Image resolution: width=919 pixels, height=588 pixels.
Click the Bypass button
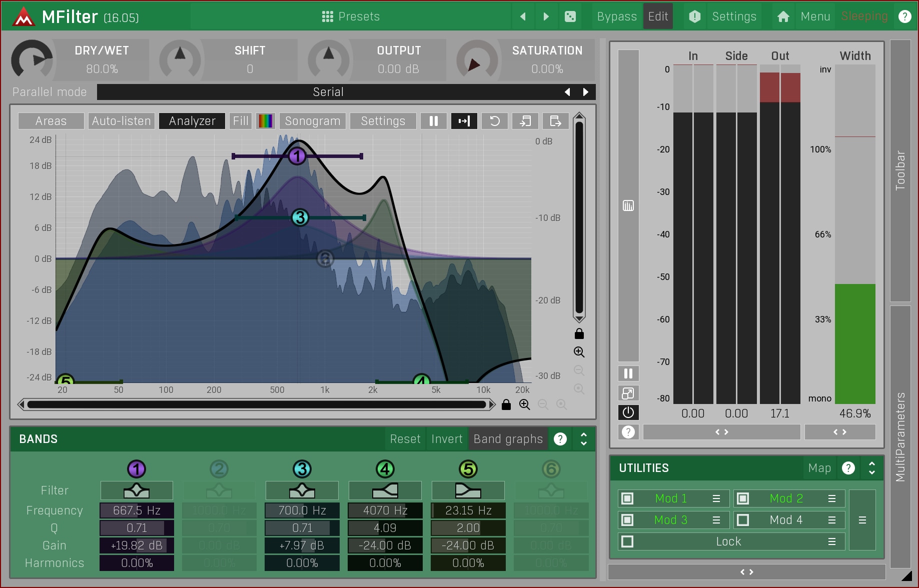pos(617,16)
